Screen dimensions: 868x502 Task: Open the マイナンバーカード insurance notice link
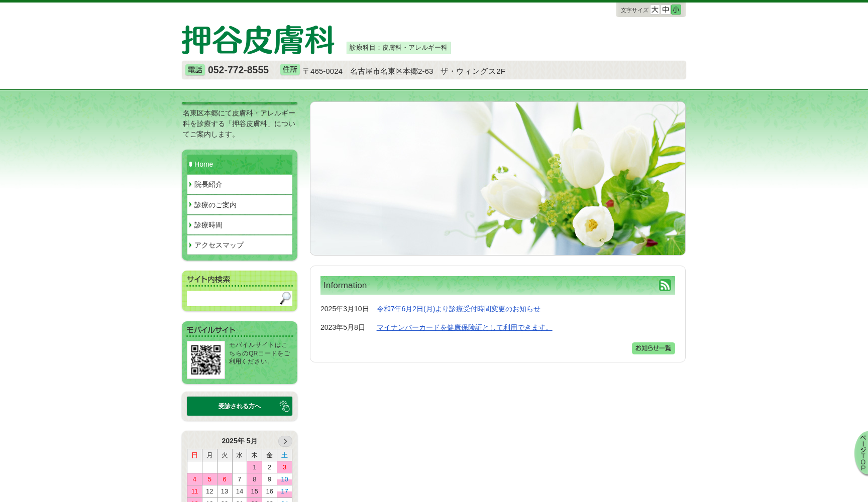coord(463,327)
